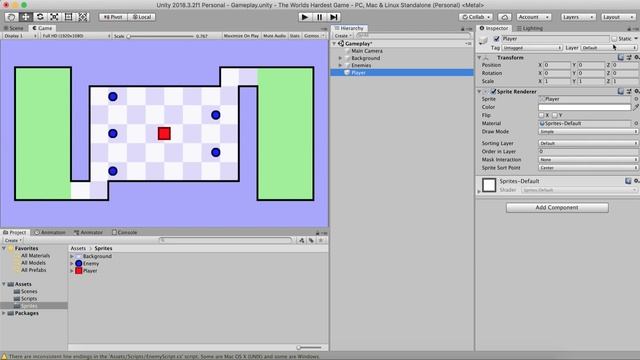Select the Move tool

pyautogui.click(x=26, y=17)
